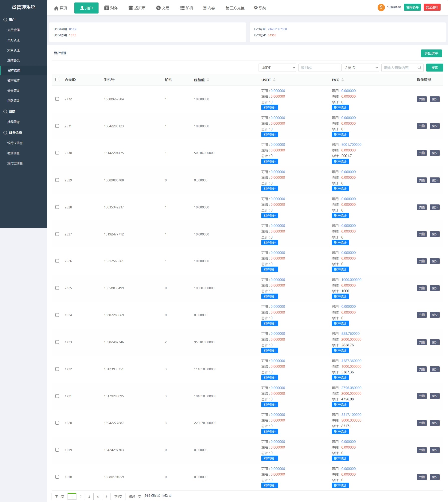
Task: Click 充值 for member 2530
Action: tap(422, 153)
